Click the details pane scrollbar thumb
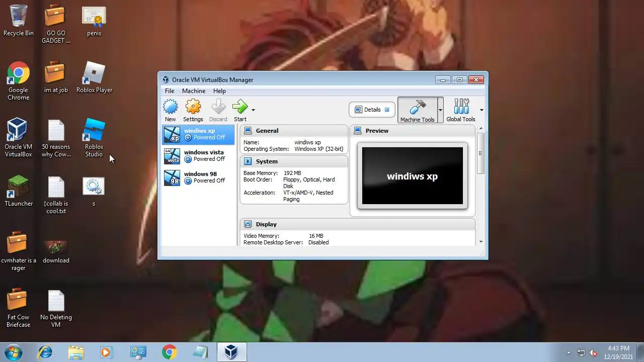This screenshot has width=644, height=362. point(480,154)
